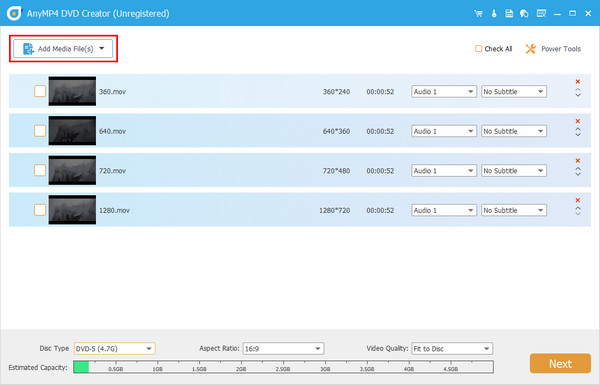Click the Next button

560,363
